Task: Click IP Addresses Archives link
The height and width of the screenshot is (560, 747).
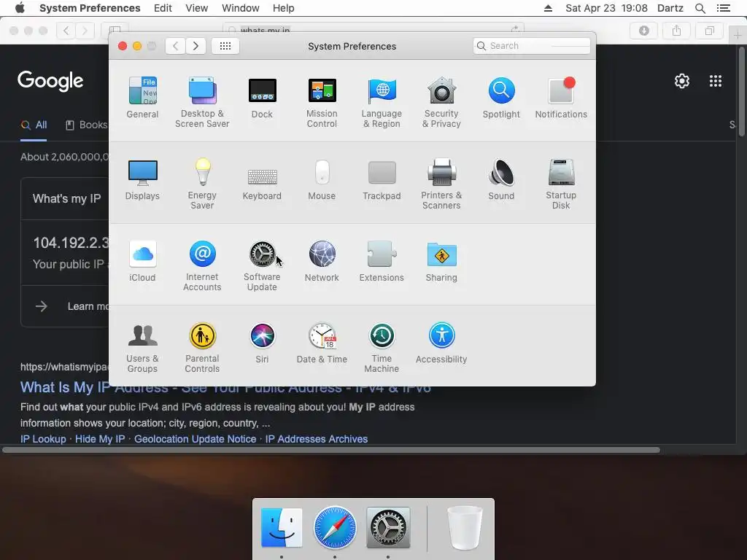Action: pos(317,439)
